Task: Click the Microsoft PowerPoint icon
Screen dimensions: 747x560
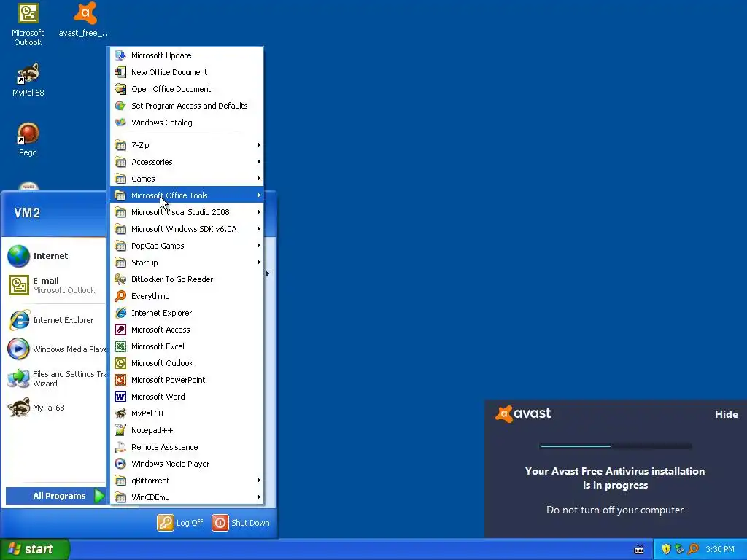Action: coord(120,380)
